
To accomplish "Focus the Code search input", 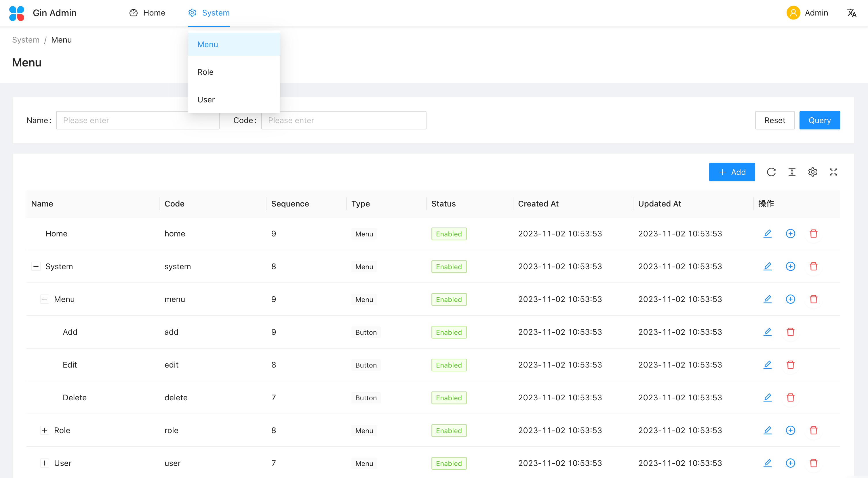I will coord(343,120).
